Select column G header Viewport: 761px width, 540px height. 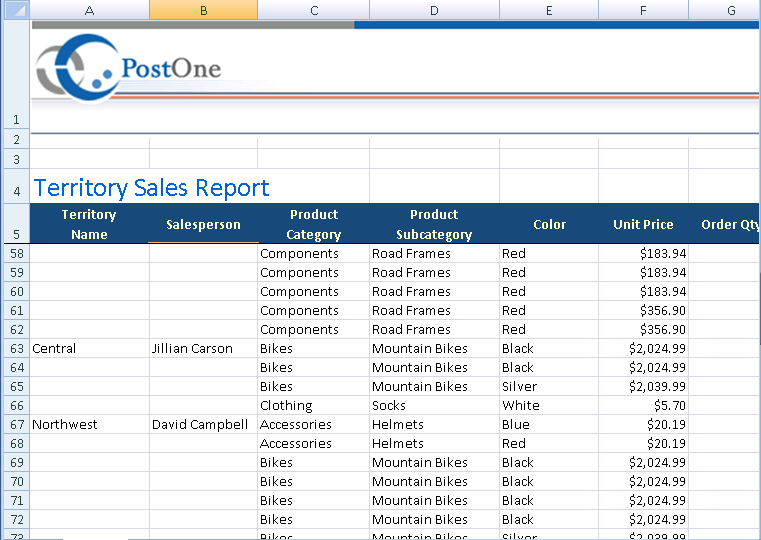[725, 10]
